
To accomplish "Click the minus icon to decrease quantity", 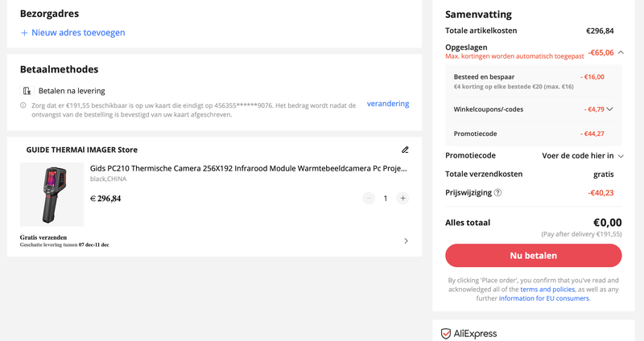I will (369, 198).
